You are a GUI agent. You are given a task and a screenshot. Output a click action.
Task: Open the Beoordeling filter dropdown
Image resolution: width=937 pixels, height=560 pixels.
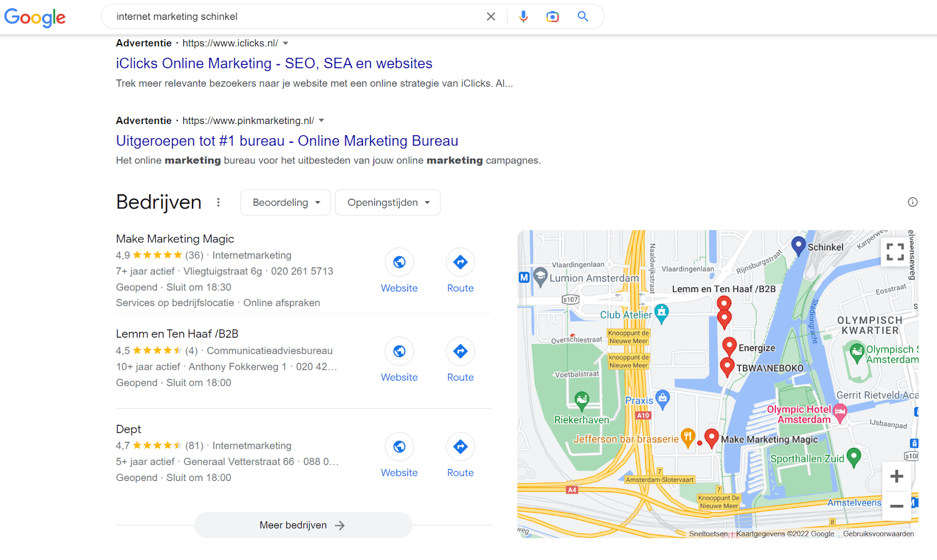click(x=285, y=202)
